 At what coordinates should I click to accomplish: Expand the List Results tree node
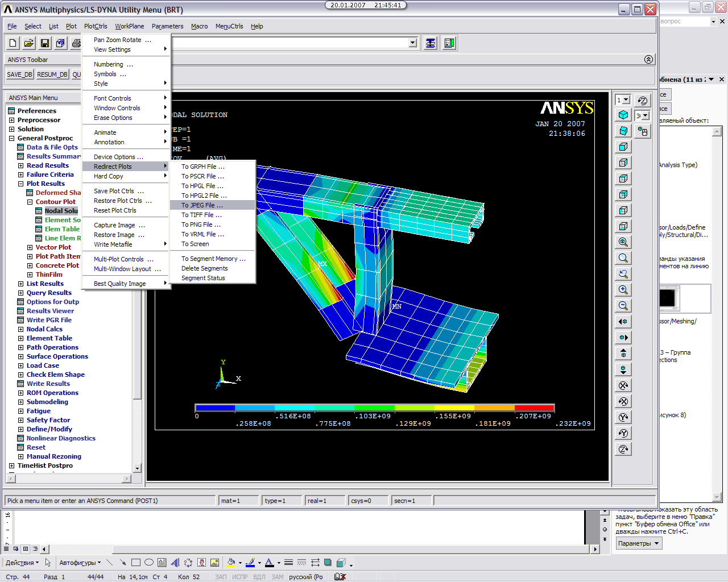[20, 284]
